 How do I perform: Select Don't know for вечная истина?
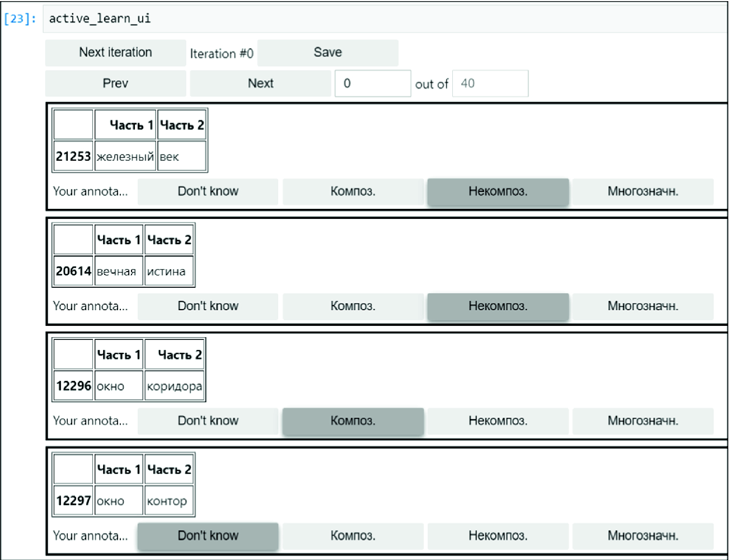pos(208,306)
